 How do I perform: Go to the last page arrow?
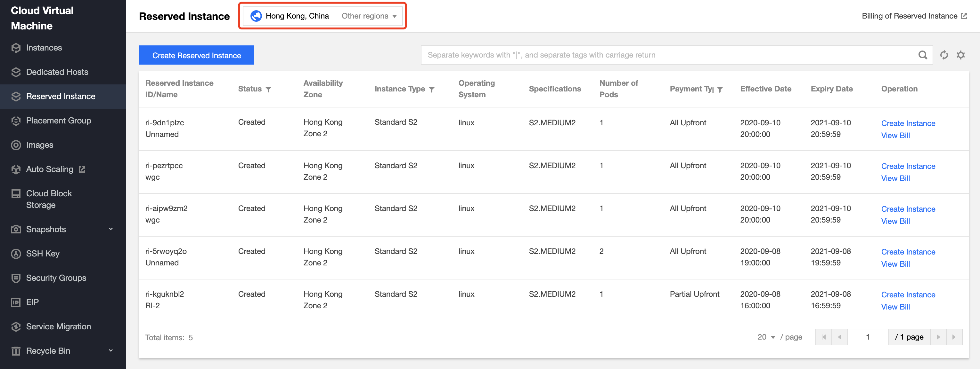tap(954, 337)
